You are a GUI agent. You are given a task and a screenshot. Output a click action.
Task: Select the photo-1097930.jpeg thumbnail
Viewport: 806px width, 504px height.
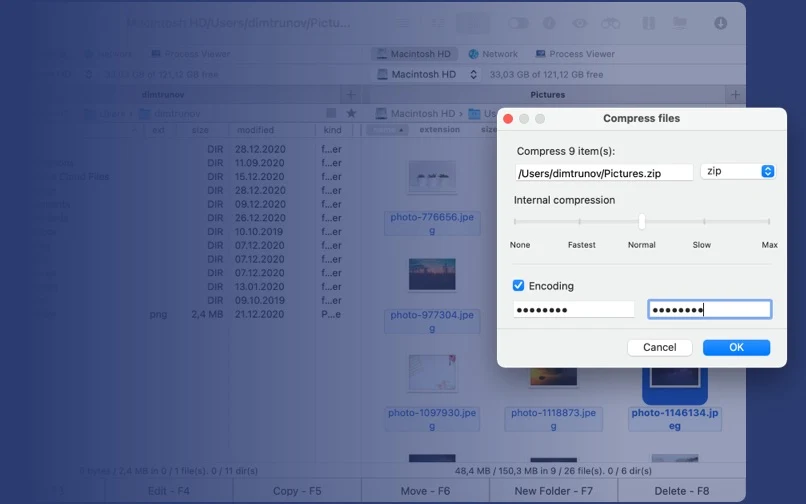point(432,373)
